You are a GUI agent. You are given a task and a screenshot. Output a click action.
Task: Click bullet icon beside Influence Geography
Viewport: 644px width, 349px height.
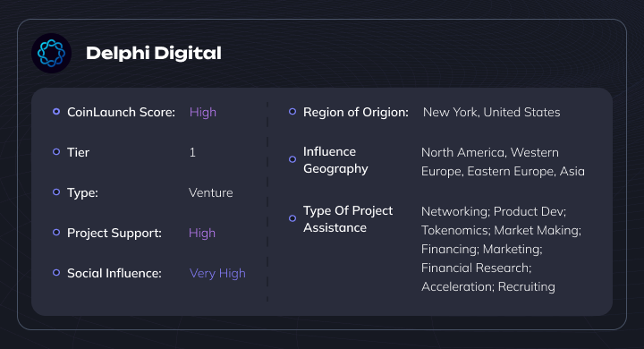click(292, 159)
